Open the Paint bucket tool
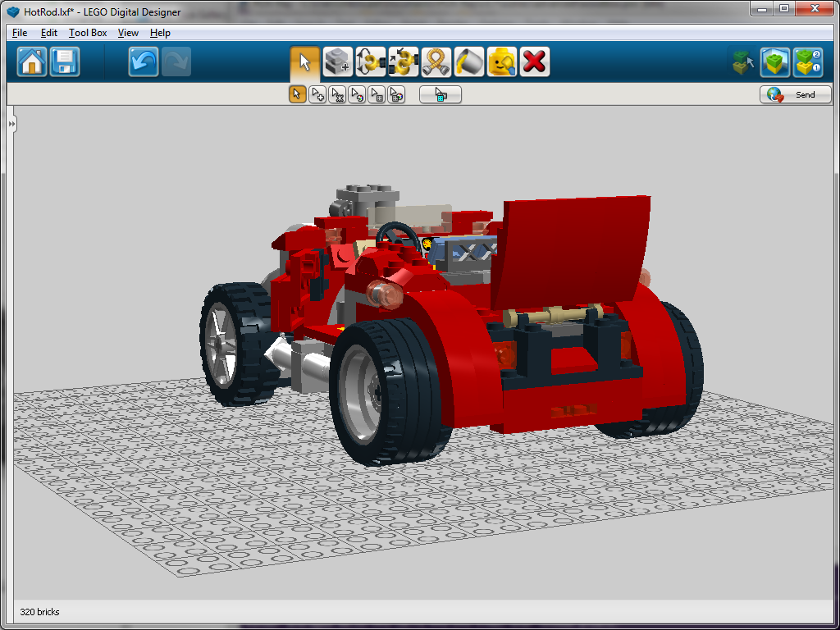This screenshot has height=630, width=840. point(468,62)
